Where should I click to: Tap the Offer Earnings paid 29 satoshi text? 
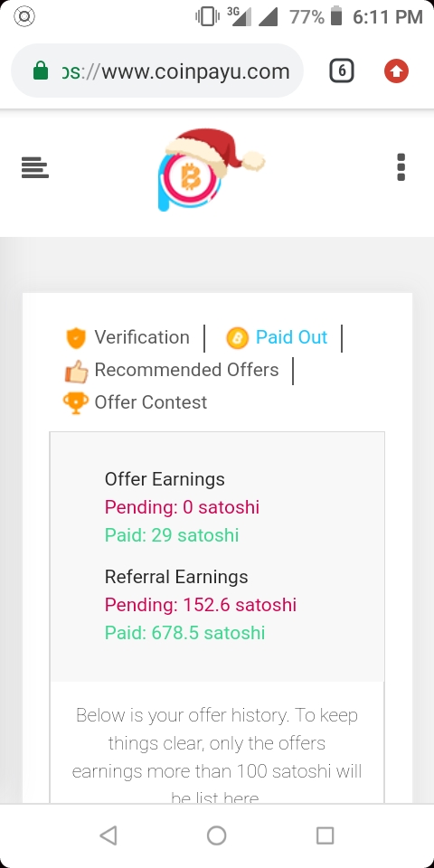tap(172, 535)
